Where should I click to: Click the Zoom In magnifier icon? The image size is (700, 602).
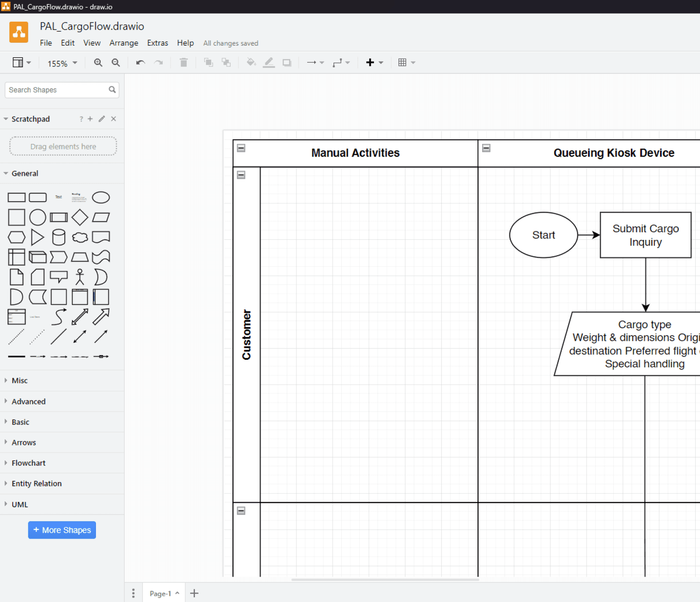click(98, 63)
